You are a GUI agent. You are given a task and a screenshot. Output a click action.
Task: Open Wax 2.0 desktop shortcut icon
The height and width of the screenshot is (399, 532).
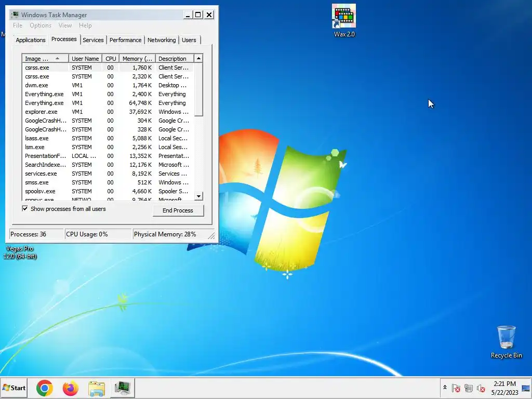[344, 20]
